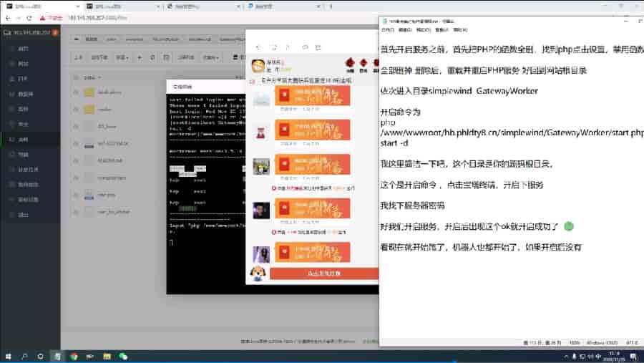Screen dimensions: 644x363
Task: Tick the checkbox beside the vendor folder
Action: point(76,109)
